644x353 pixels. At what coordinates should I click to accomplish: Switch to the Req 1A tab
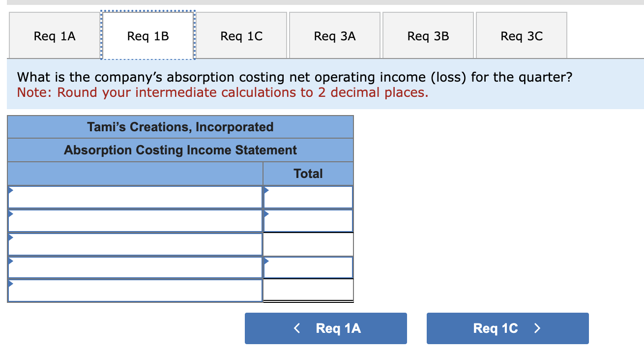[54, 35]
